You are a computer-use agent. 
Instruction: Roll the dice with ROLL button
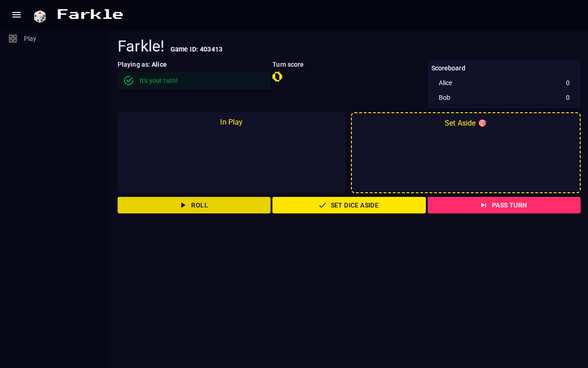[194, 205]
